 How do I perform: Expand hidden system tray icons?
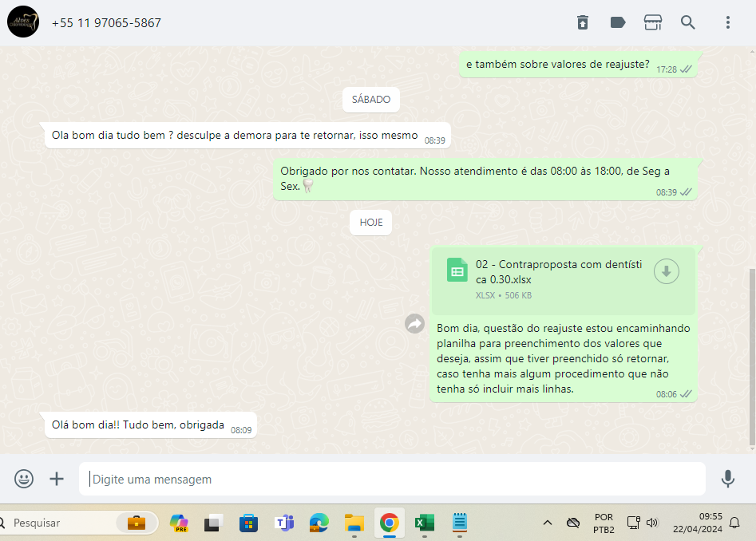pyautogui.click(x=548, y=523)
